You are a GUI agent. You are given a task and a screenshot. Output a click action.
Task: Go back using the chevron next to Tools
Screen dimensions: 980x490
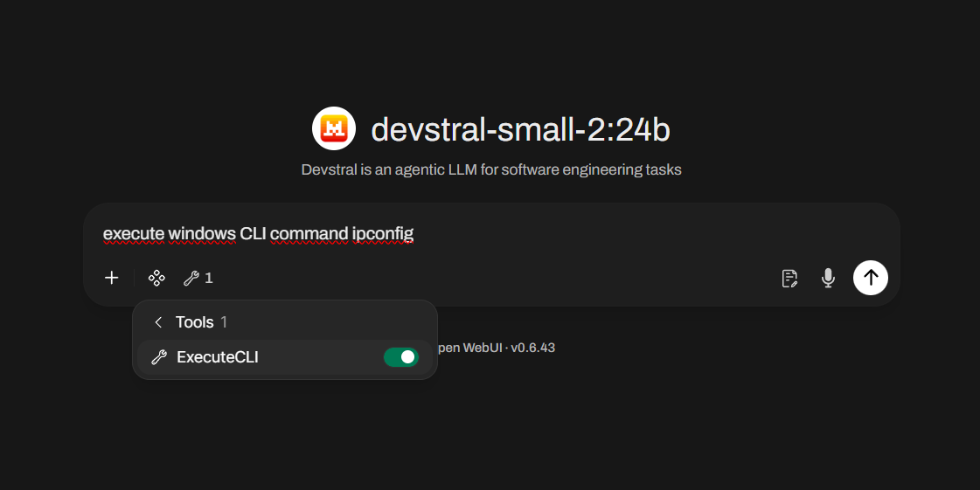click(158, 322)
